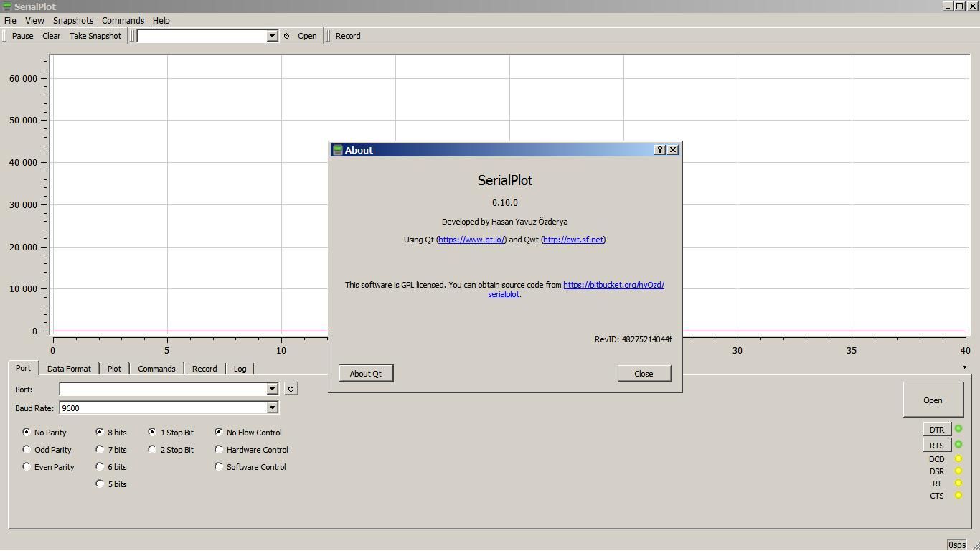Viewport: 980px width, 551px height.
Task: Click the DSR yellow LED indicator
Action: pos(958,471)
